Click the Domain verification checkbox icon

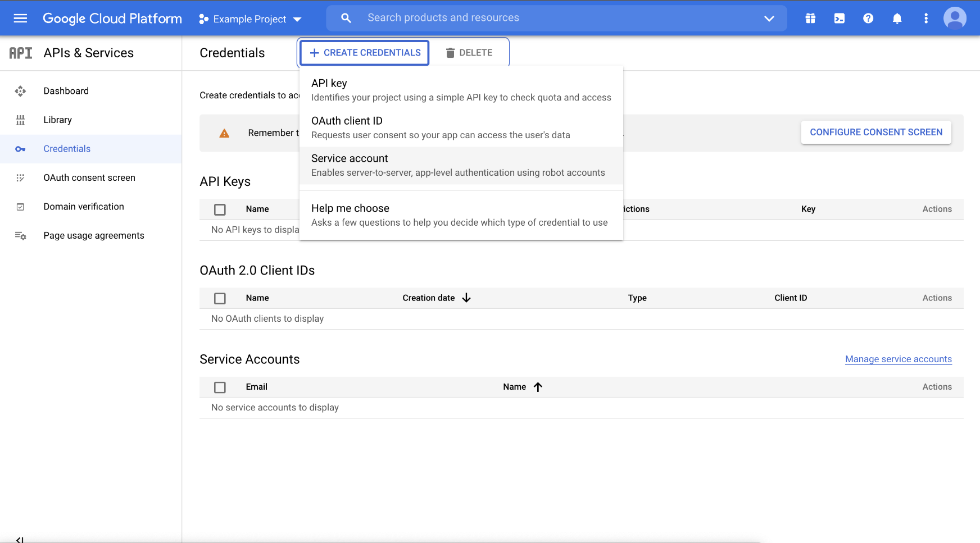20,207
